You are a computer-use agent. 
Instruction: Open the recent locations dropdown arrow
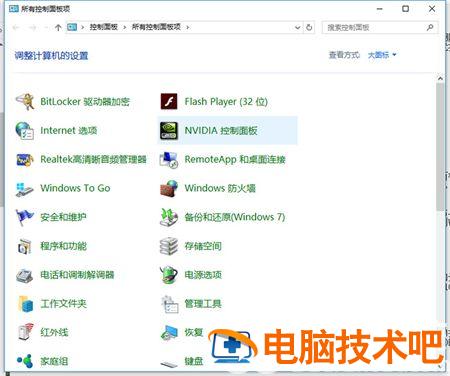[46, 27]
